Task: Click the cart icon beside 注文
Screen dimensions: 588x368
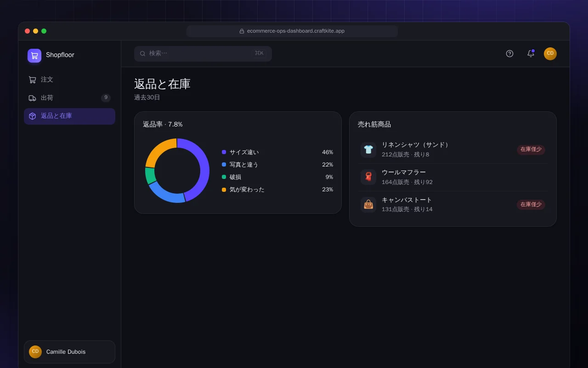Action: [x=32, y=80]
